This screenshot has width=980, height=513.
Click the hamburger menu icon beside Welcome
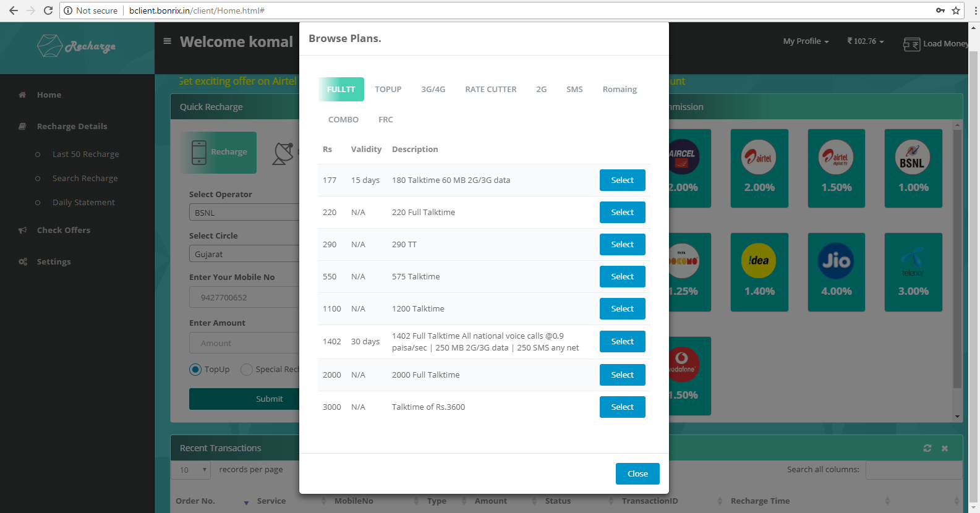click(x=167, y=41)
